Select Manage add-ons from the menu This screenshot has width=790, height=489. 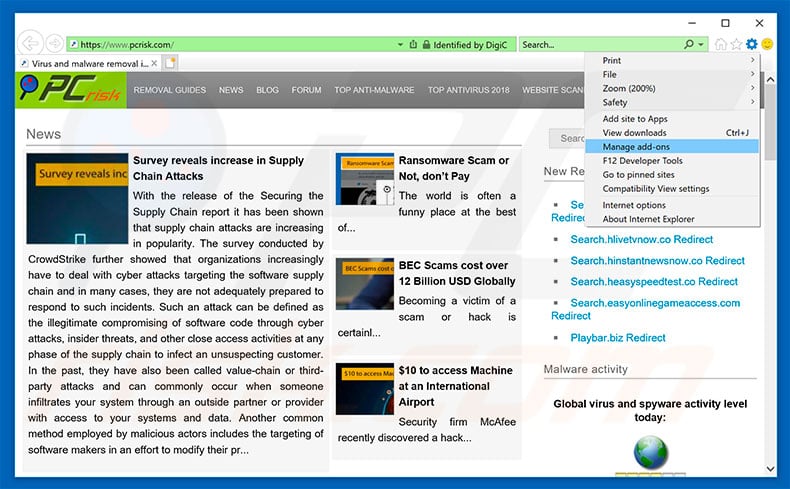click(635, 146)
